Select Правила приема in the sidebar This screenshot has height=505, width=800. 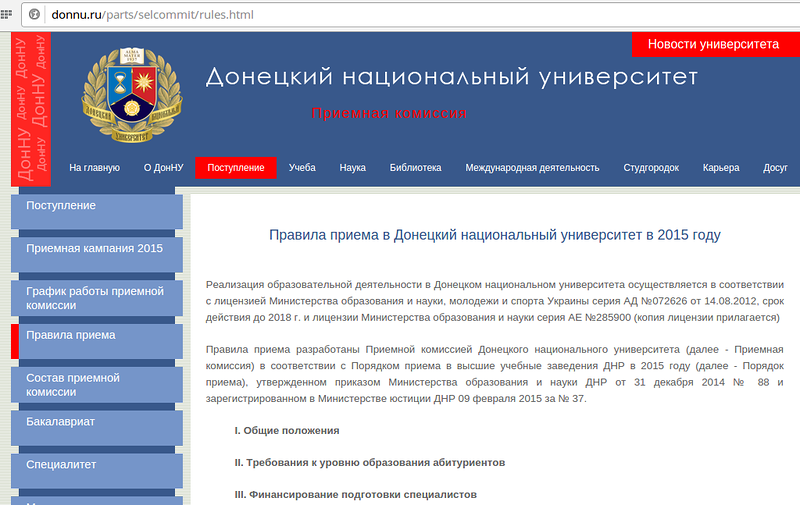[x=97, y=341]
